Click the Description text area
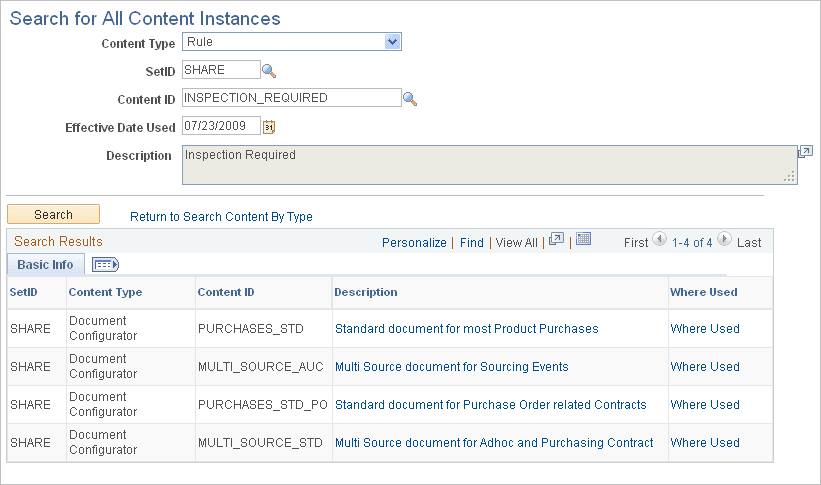This screenshot has width=821, height=485. (x=490, y=165)
